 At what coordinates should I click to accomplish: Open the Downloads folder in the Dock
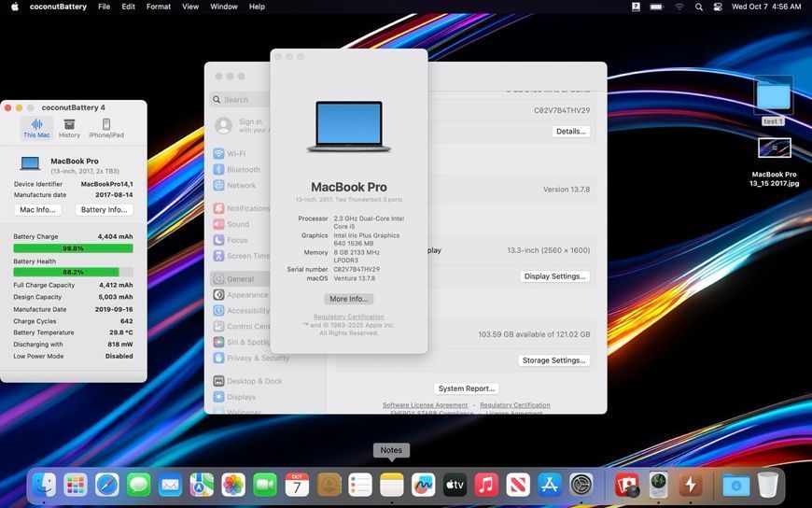(735, 486)
